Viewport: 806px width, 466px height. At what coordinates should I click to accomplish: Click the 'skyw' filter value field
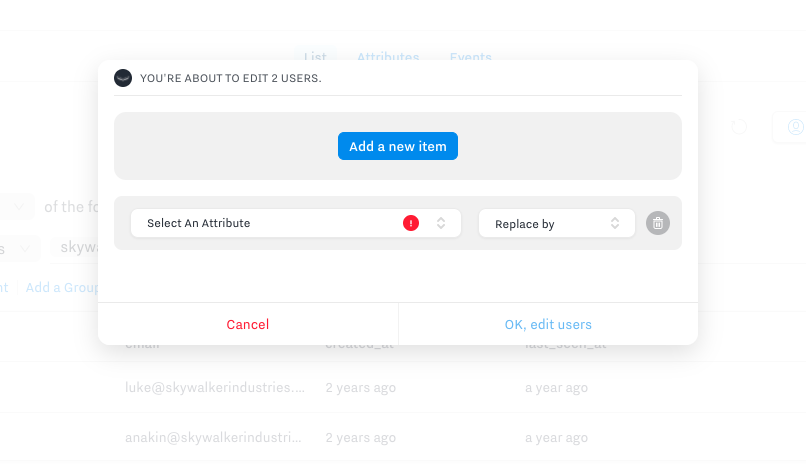tap(76, 247)
